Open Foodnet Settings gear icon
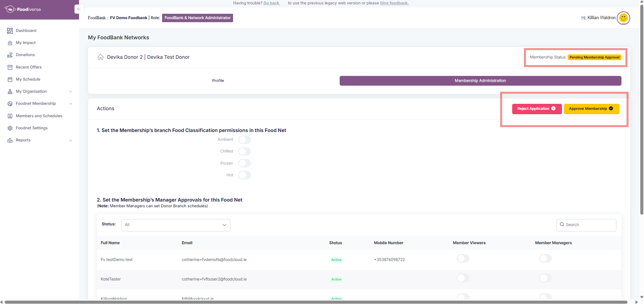This screenshot has width=644, height=304. (10, 128)
